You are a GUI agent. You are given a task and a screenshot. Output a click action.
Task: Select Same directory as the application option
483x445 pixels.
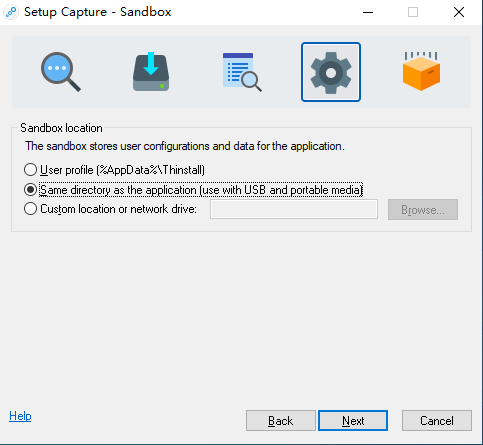point(193,190)
